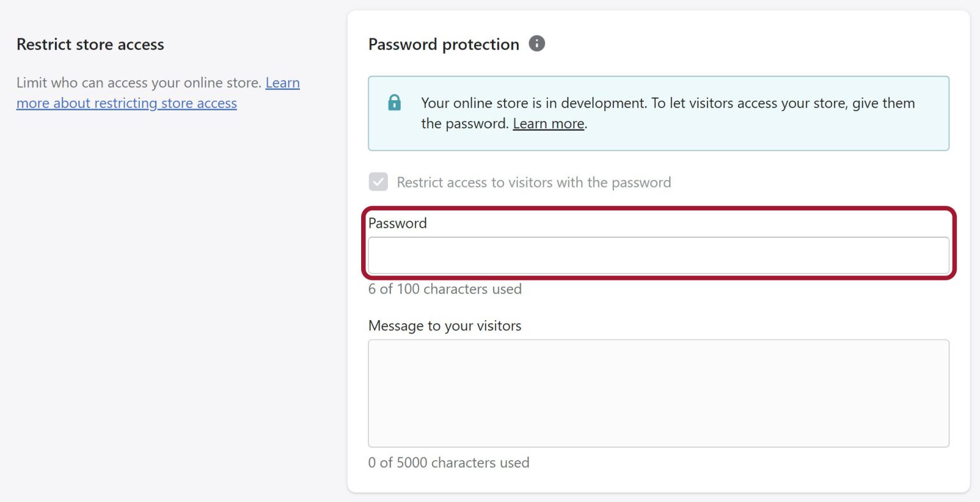This screenshot has height=502, width=980.
Task: Open password protection help via the circular icon
Action: [x=537, y=43]
